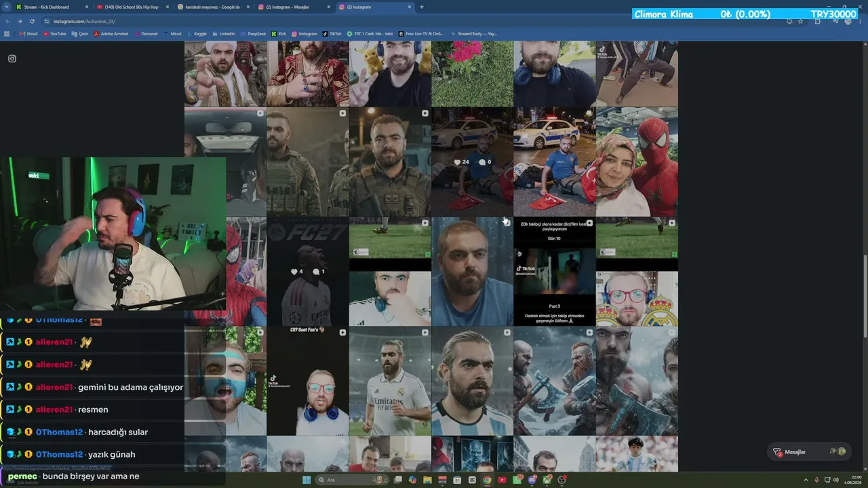The height and width of the screenshot is (488, 868).
Task: Switch to the karidesli mayonez Google tab
Action: tap(212, 7)
